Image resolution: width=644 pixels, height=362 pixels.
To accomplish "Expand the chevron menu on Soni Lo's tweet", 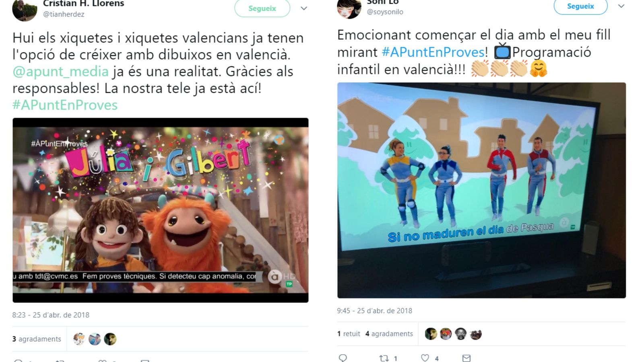I will (621, 6).
